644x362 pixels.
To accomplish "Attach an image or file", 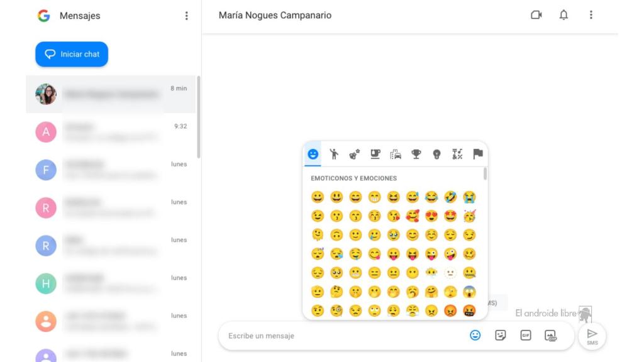I will click(550, 336).
